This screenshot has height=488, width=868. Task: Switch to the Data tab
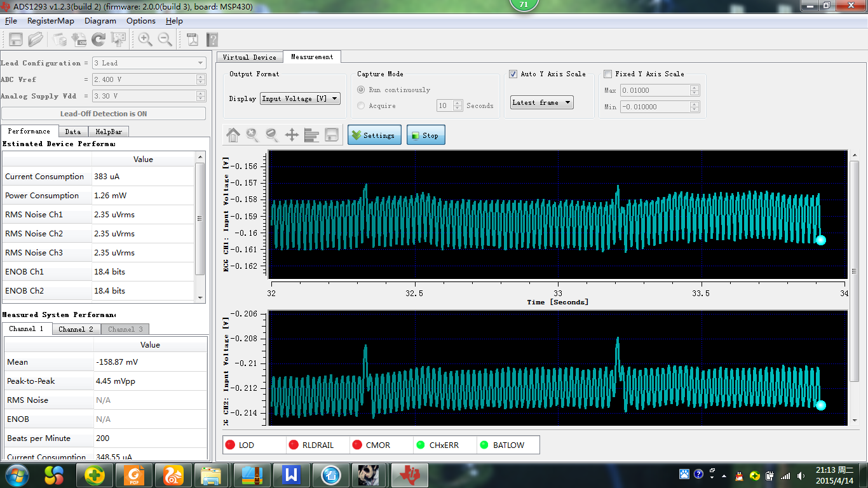73,132
